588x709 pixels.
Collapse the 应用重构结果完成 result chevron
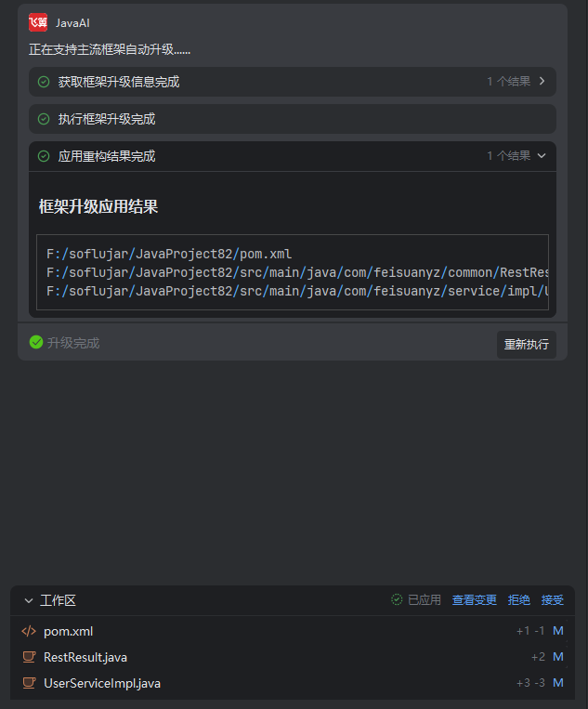[542, 156]
